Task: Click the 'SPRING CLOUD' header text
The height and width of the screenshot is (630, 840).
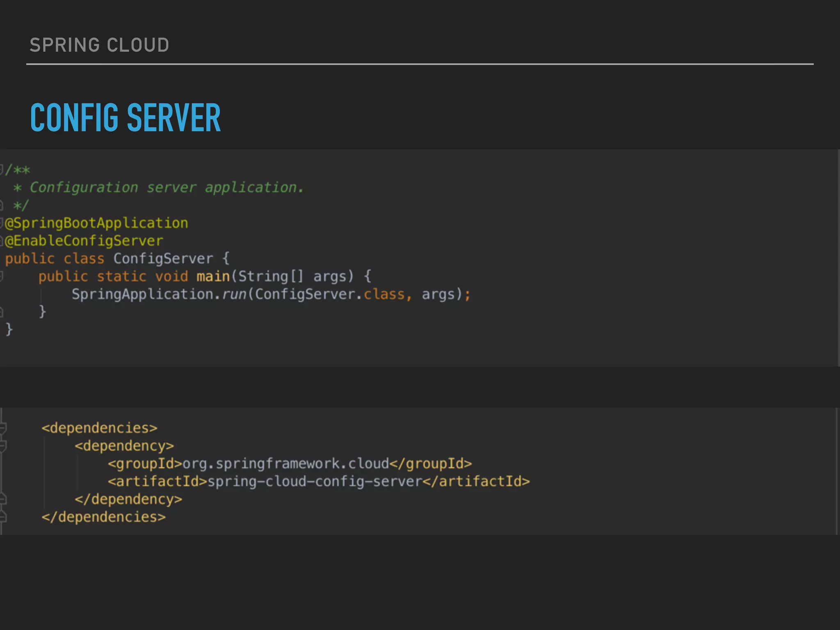Action: pyautogui.click(x=99, y=45)
